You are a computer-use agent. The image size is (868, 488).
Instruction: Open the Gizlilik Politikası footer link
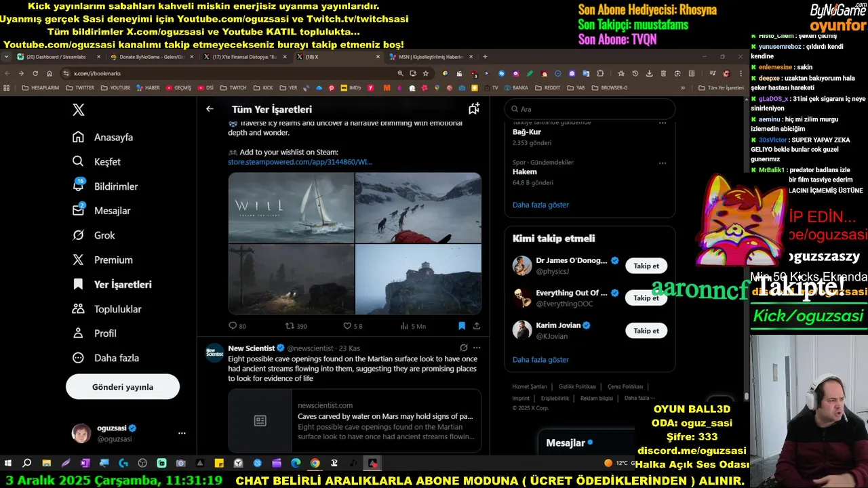(x=577, y=386)
